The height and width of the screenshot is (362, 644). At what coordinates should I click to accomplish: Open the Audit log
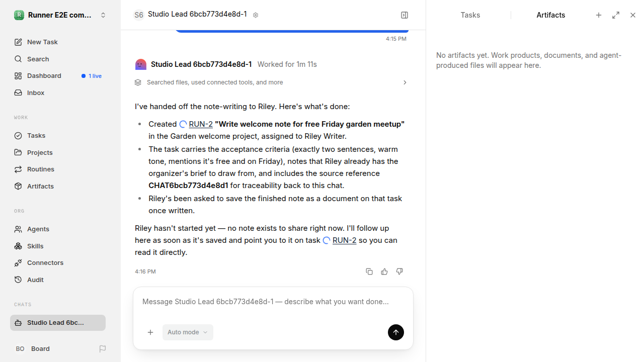[x=58, y=280]
